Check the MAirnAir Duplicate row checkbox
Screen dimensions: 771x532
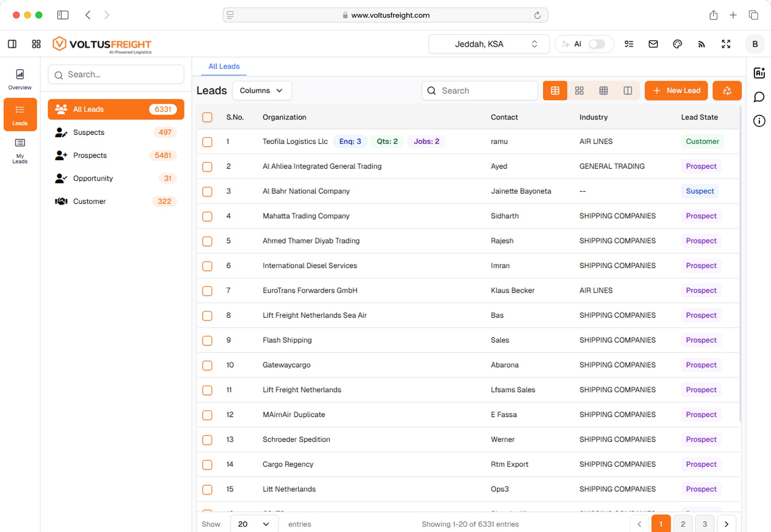pyautogui.click(x=207, y=415)
